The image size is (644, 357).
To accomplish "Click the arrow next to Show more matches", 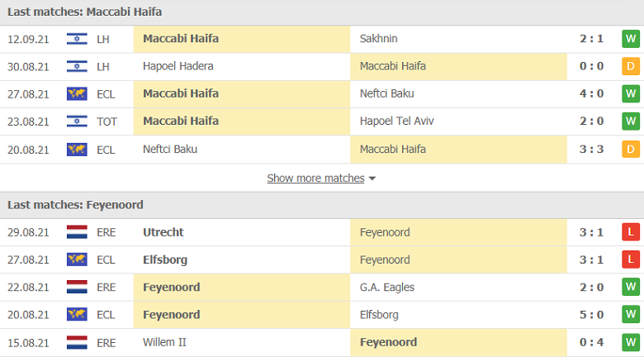I will [x=372, y=178].
